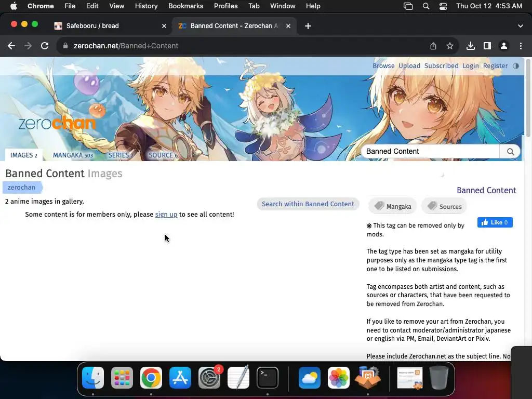The height and width of the screenshot is (399, 532).
Task: Open Photos from the Dock
Action: 339,378
